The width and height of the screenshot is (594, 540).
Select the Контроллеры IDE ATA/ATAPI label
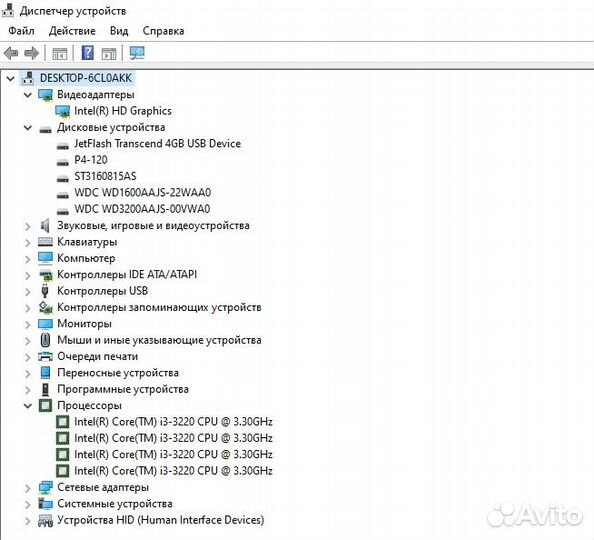[x=127, y=274]
